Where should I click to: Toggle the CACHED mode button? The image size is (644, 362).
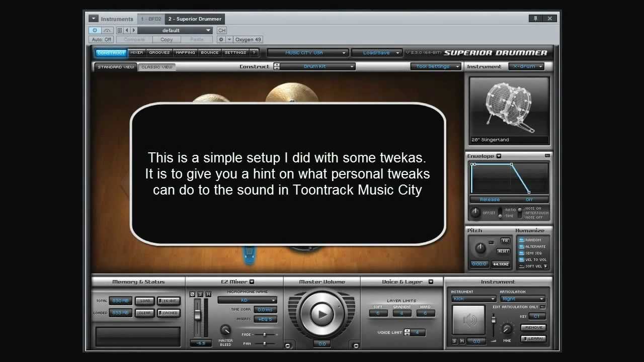[x=169, y=313]
